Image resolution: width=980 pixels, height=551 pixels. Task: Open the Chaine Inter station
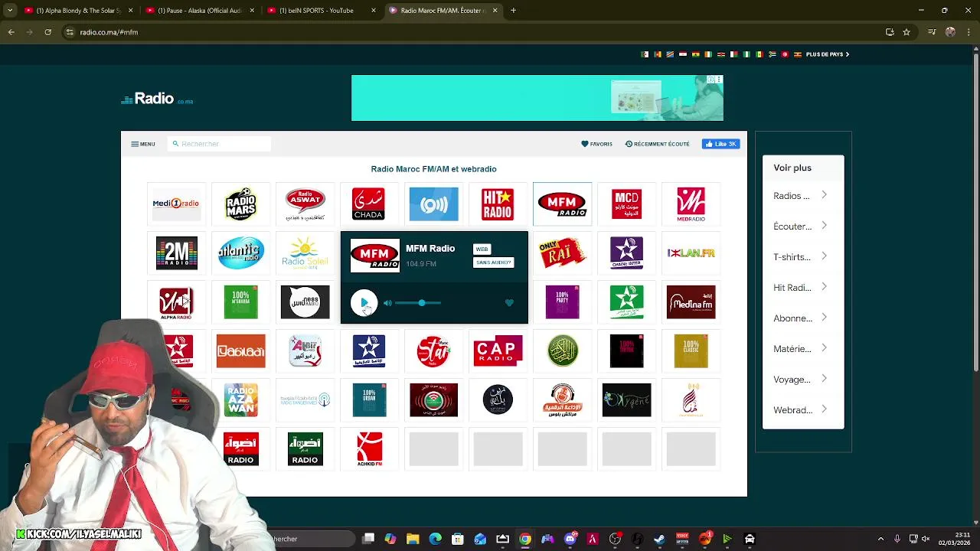626,253
